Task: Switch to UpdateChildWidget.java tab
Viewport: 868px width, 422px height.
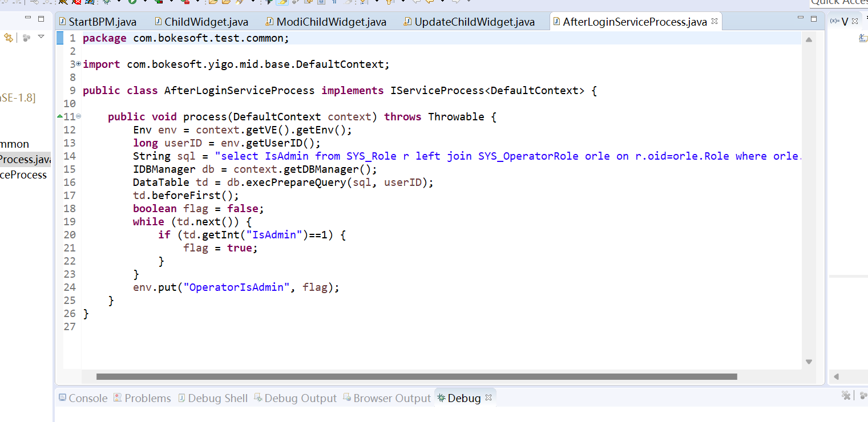Action: coord(469,22)
